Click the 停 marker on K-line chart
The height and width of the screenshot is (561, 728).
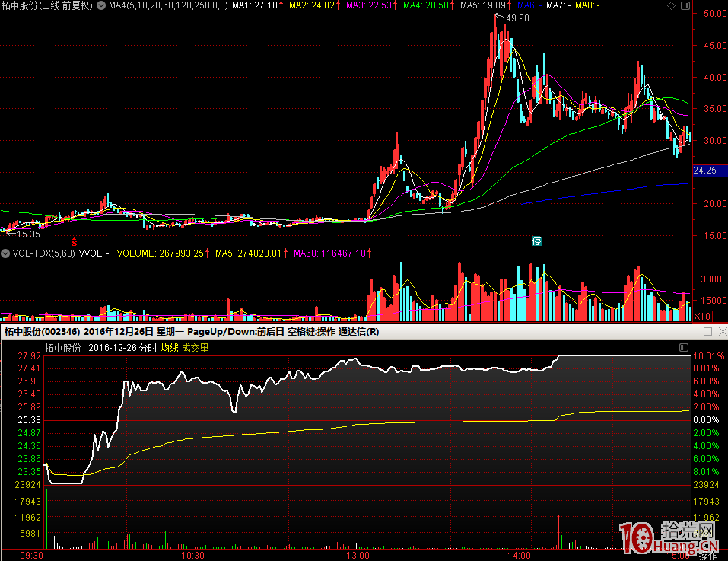[x=537, y=241]
